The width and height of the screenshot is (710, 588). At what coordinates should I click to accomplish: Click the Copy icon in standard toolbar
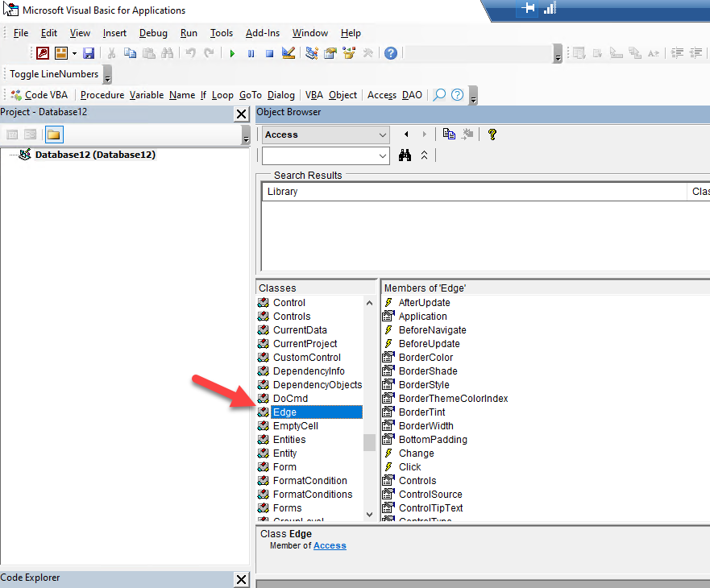pos(130,53)
